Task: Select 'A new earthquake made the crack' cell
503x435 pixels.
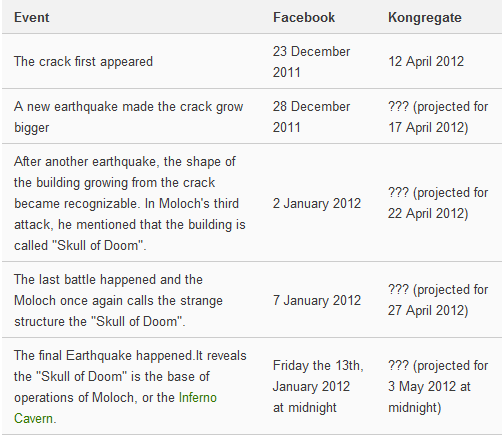Action: click(x=129, y=117)
